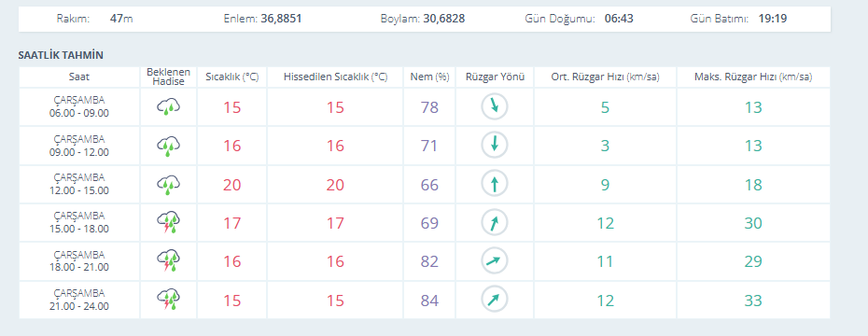Screen dimensions: 868x336
Task: Click average wind speed value 11
Action: coord(605,261)
